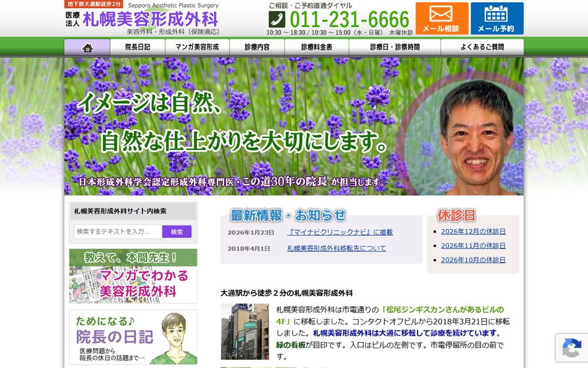The image size is (588, 368).
Task: Click the purple 検索 button
Action: click(x=176, y=231)
